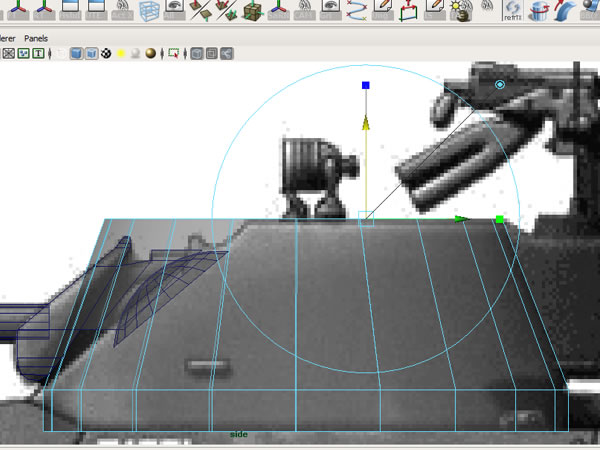Viewport: 600px width, 450px height.
Task: Select the curve tool with red points
Action: pos(358,10)
